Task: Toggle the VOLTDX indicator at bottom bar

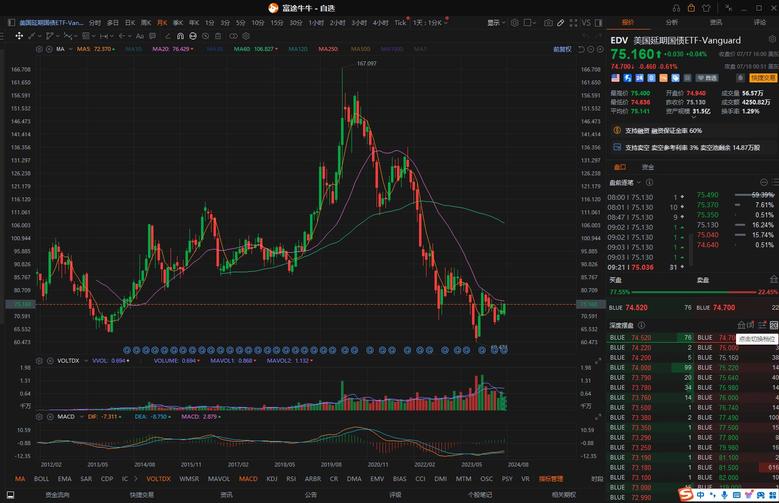Action: [x=158, y=479]
